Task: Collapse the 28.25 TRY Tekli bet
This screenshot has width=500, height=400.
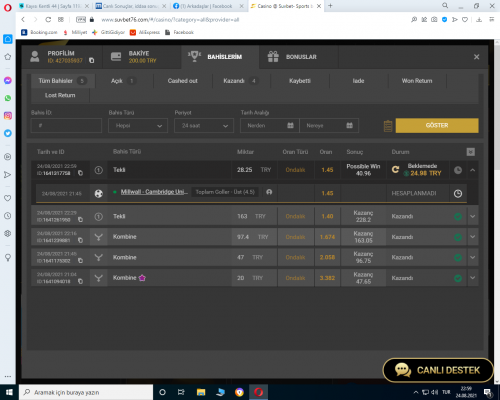Action: pyautogui.click(x=473, y=170)
